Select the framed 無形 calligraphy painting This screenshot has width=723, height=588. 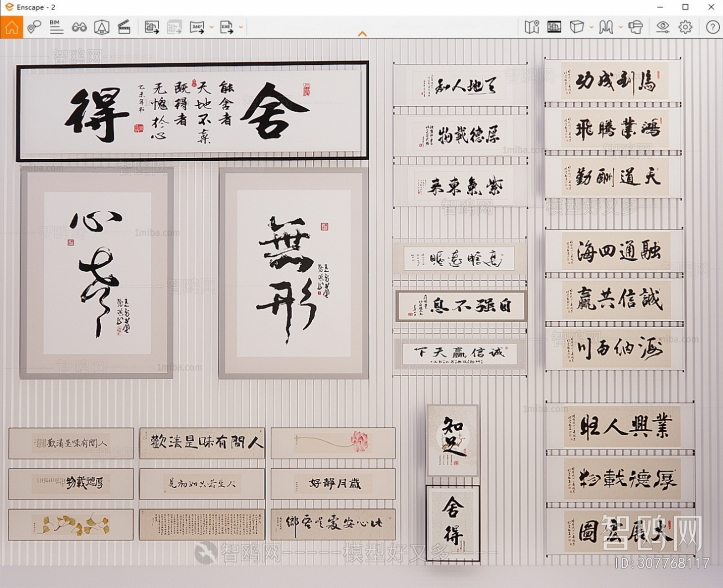(294, 273)
